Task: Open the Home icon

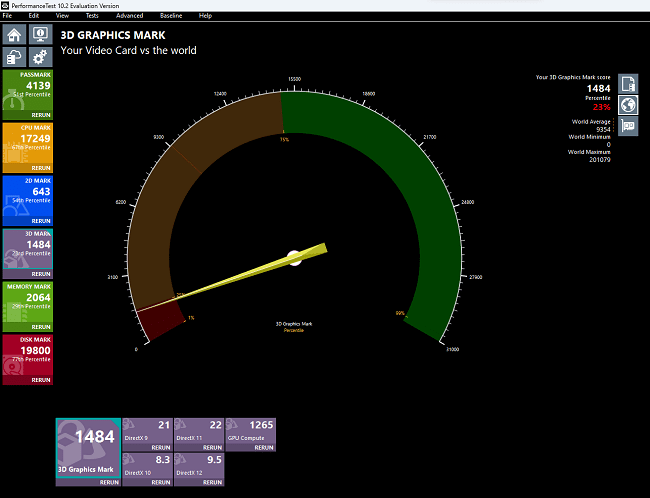Action: [x=15, y=34]
